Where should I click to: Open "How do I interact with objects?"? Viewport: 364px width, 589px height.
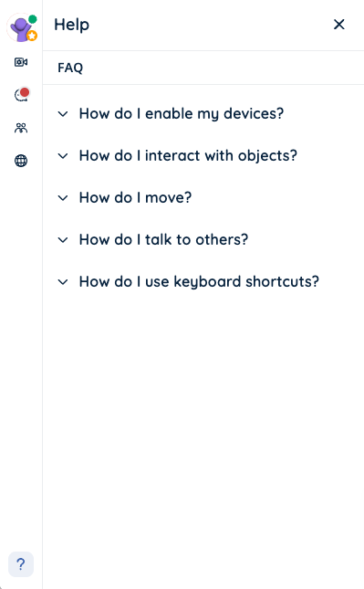(x=188, y=156)
